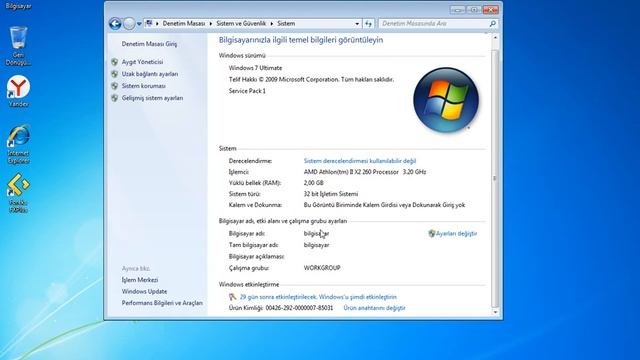This screenshot has height=360, width=640.
Task: Click Service Pack 1 text
Action: click(247, 91)
